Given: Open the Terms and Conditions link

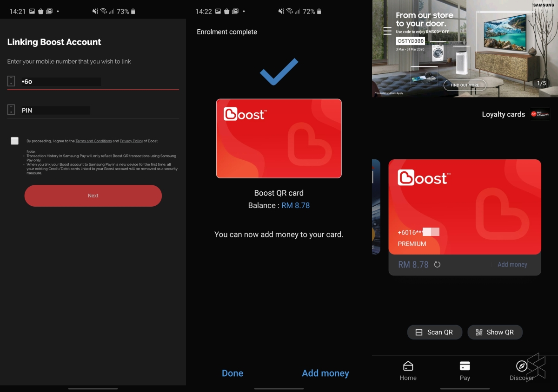Looking at the screenshot, I should [x=93, y=141].
